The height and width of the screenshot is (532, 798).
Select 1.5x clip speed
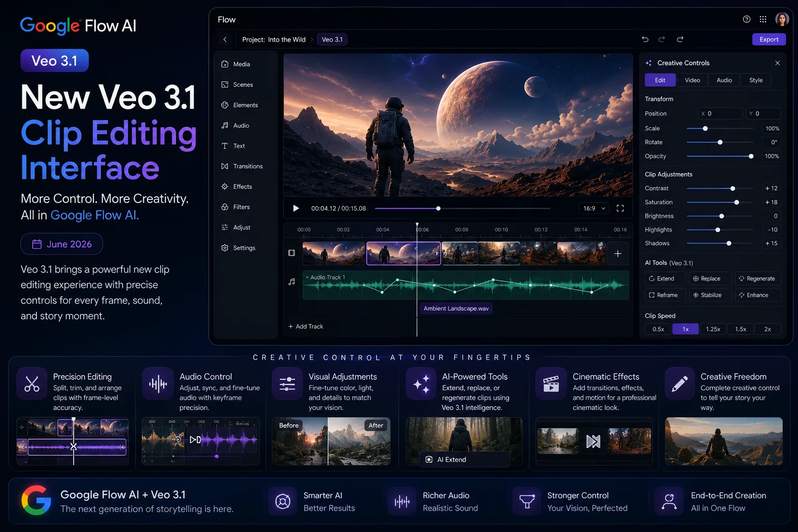741,329
